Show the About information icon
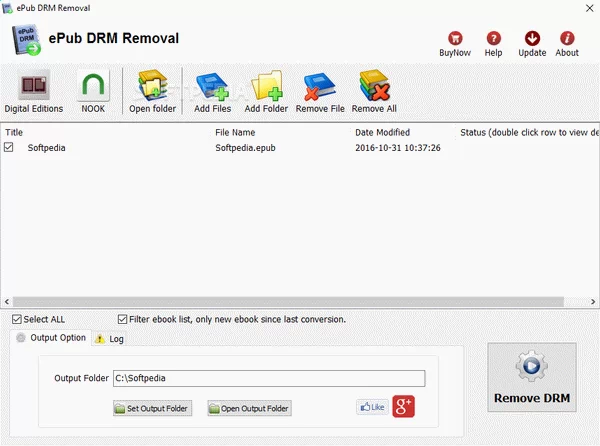Image resolution: width=600 pixels, height=446 pixels. click(x=567, y=39)
